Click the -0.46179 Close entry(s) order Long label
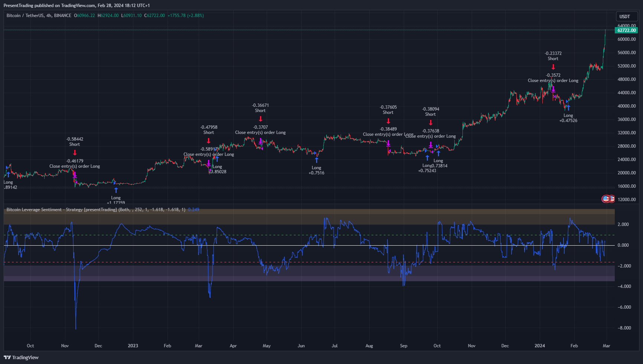Image resolution: width=643 pixels, height=364 pixels. (x=75, y=164)
